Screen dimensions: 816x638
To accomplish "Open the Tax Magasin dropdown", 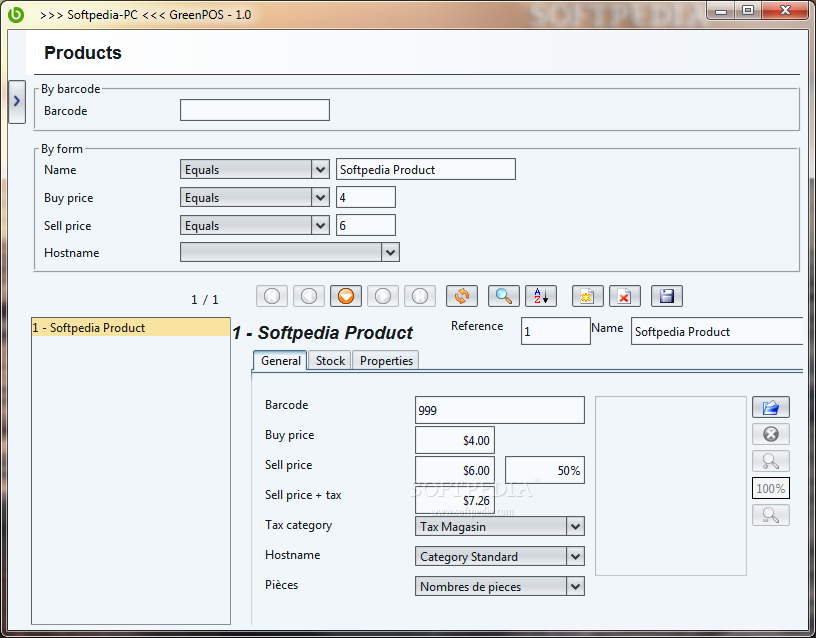I will 500,526.
